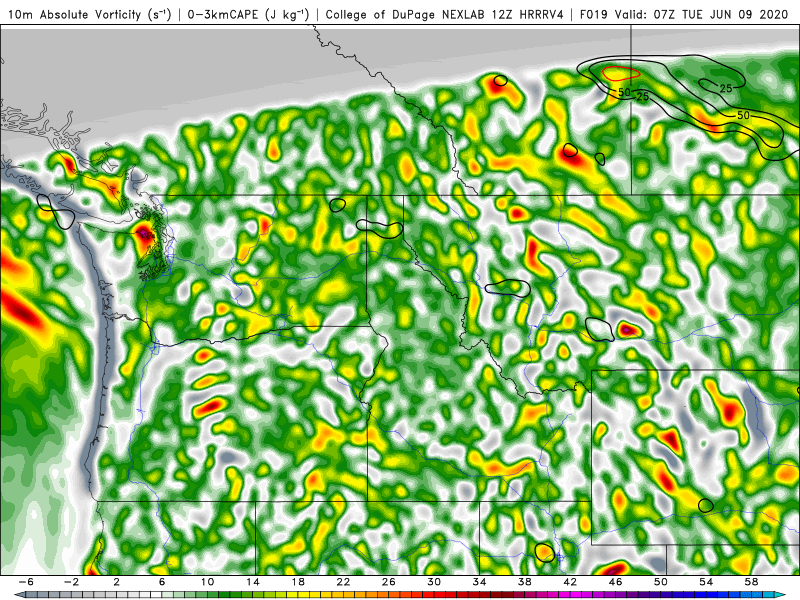Click the 46 value on the color scale
This screenshot has height=600, width=800.
[615, 582]
